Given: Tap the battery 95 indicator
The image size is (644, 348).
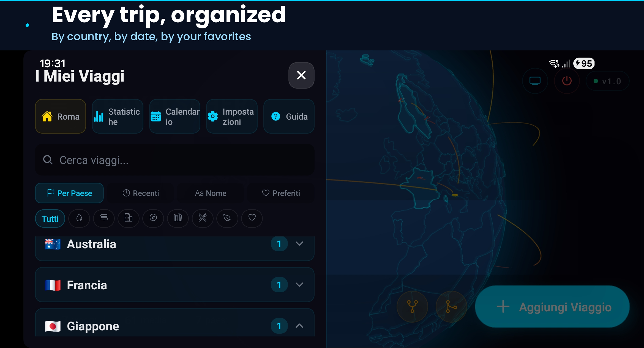Looking at the screenshot, I should pos(584,64).
